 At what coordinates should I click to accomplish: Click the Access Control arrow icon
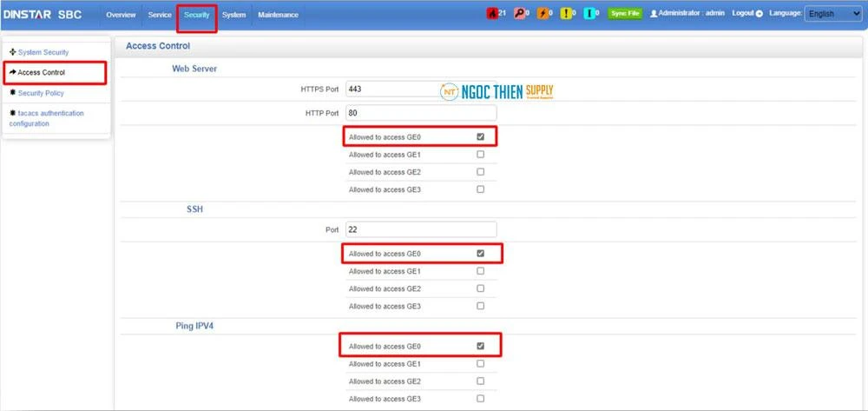pyautogui.click(x=13, y=72)
